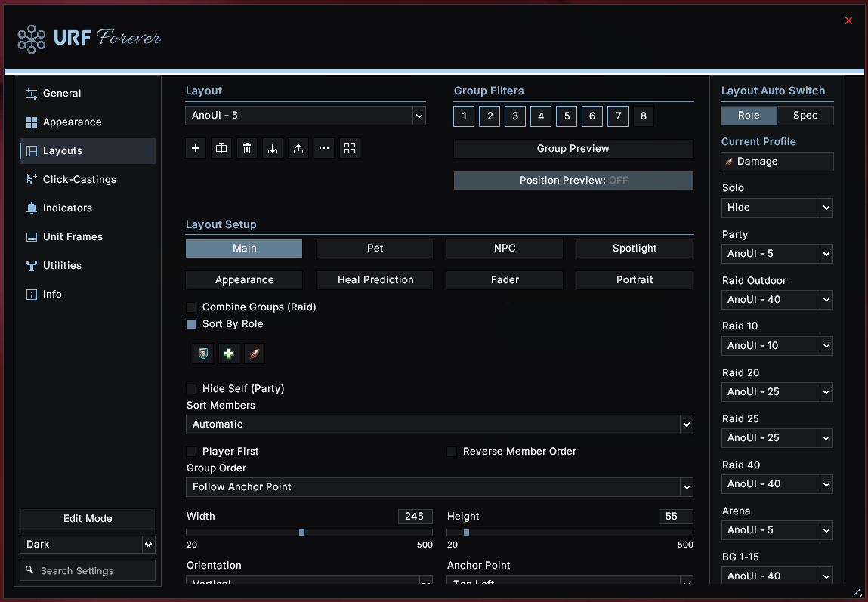Open the Dark theme dropdown

pyautogui.click(x=88, y=545)
